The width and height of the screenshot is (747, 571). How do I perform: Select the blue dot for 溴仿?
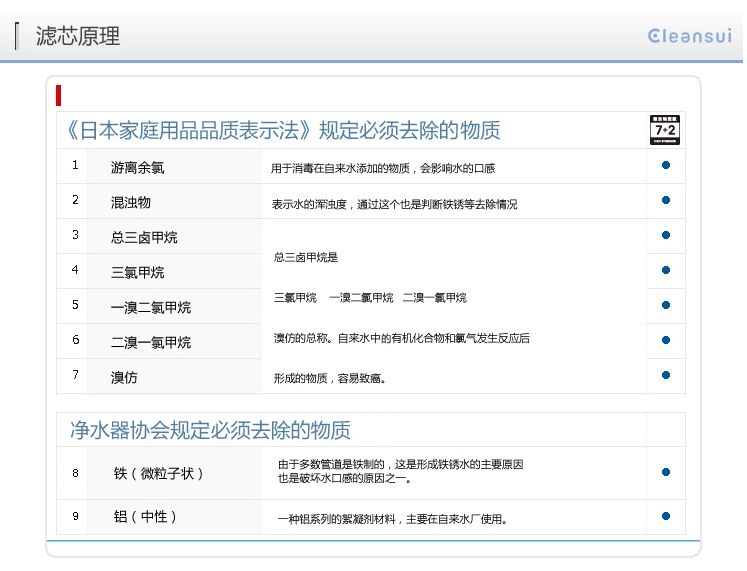coord(666,375)
